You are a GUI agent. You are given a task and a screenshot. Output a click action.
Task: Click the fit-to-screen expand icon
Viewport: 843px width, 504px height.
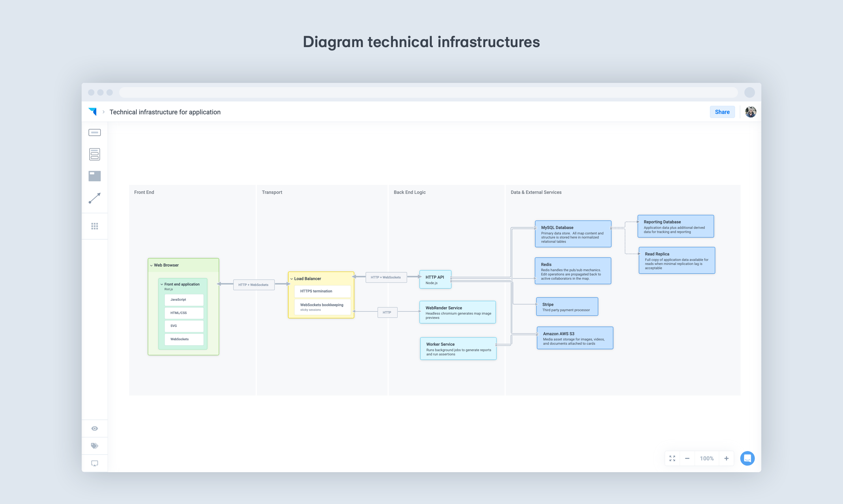[672, 458]
